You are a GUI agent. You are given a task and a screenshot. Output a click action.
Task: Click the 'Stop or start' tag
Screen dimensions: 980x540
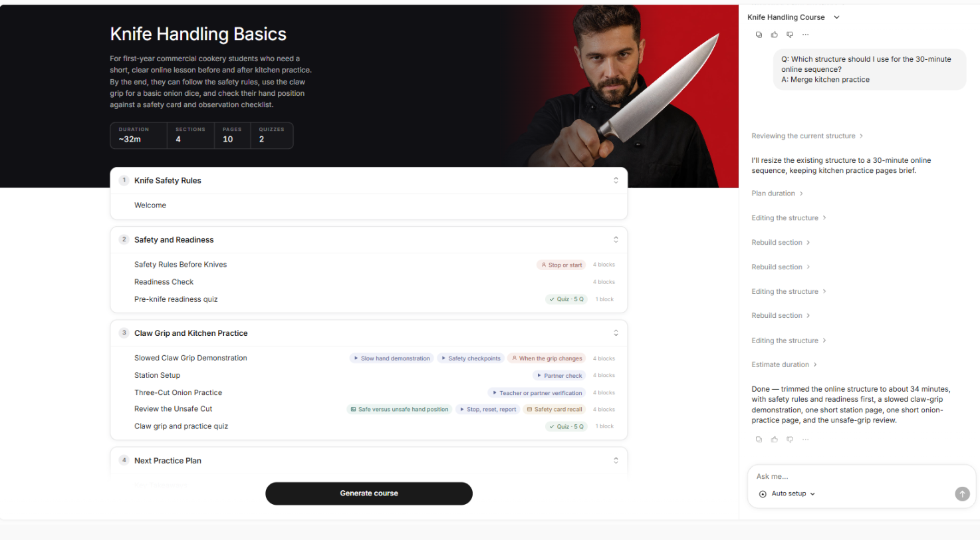click(x=561, y=265)
